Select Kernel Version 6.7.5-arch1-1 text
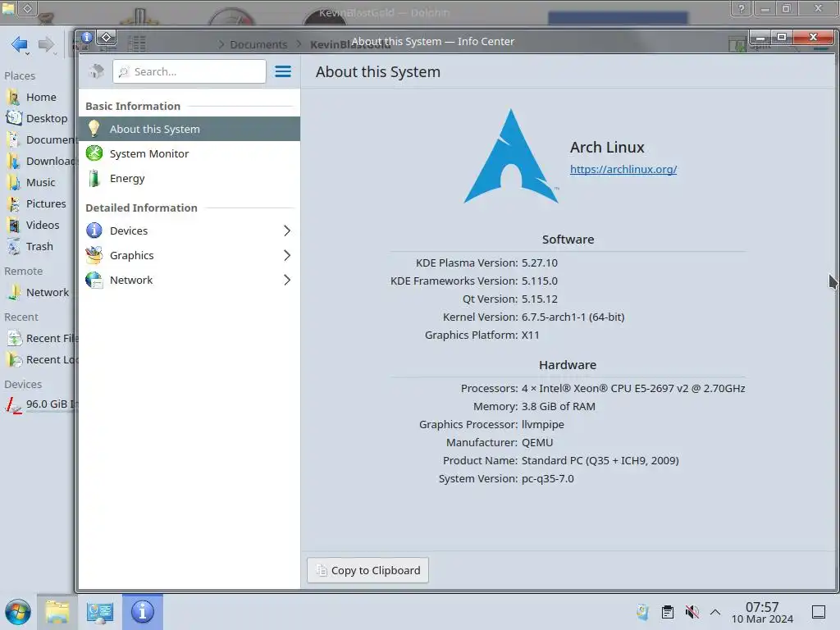The image size is (840, 630). 573,317
